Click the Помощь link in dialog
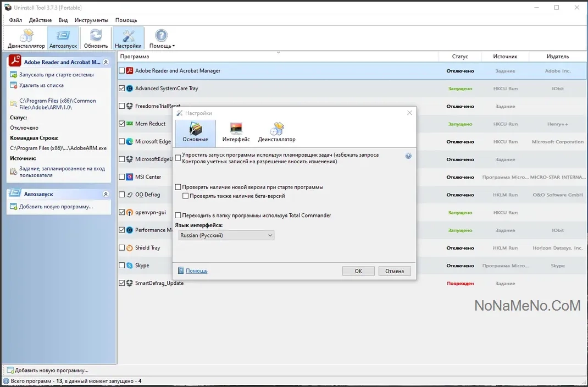The height and width of the screenshot is (387, 588). point(196,271)
